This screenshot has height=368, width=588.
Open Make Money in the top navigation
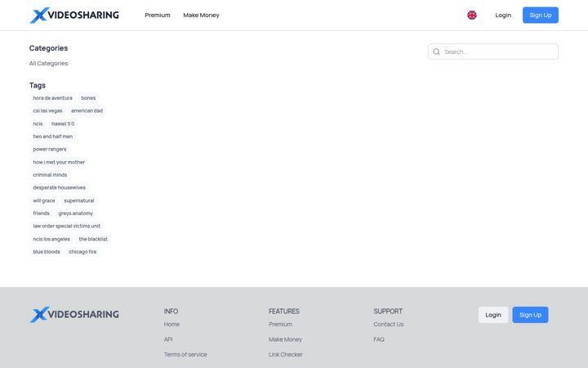(x=201, y=15)
